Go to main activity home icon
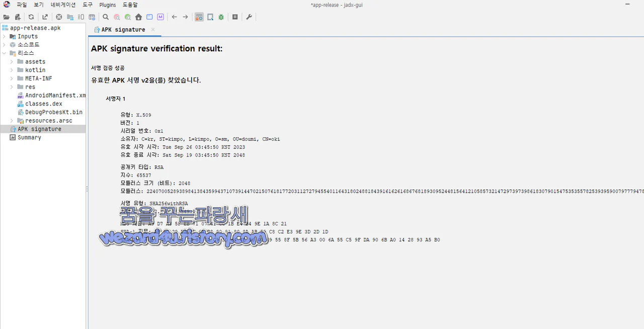 click(x=139, y=17)
